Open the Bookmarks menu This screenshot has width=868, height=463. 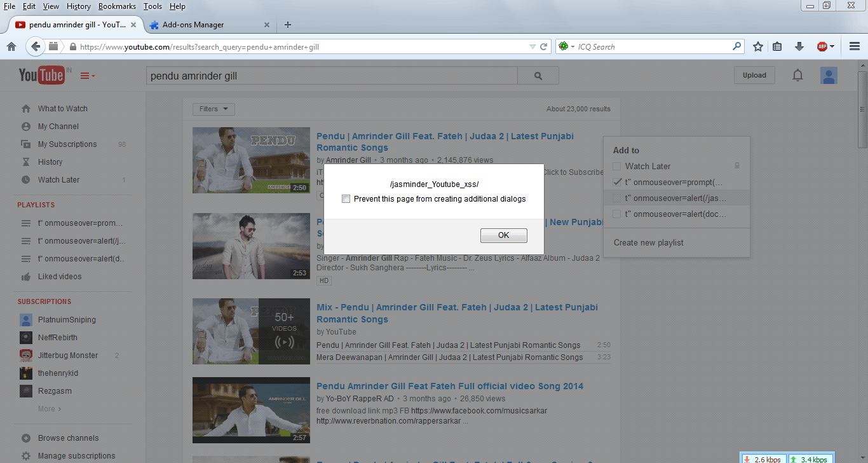(x=117, y=6)
